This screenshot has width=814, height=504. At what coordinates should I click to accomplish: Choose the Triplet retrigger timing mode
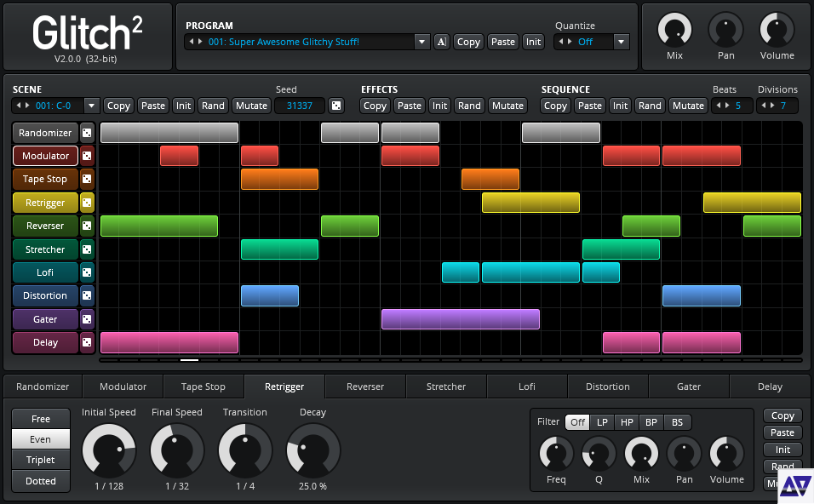tap(41, 460)
